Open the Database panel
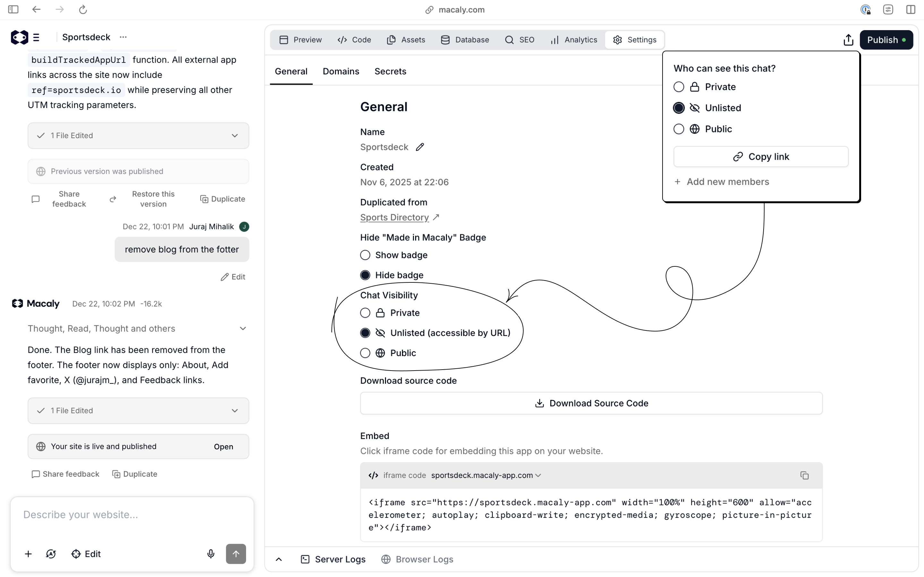 465,40
